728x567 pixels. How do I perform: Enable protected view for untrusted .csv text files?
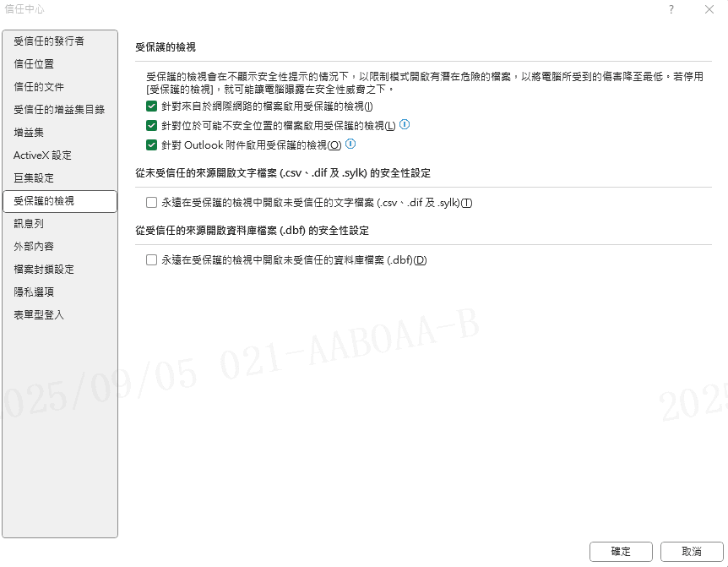coord(151,203)
